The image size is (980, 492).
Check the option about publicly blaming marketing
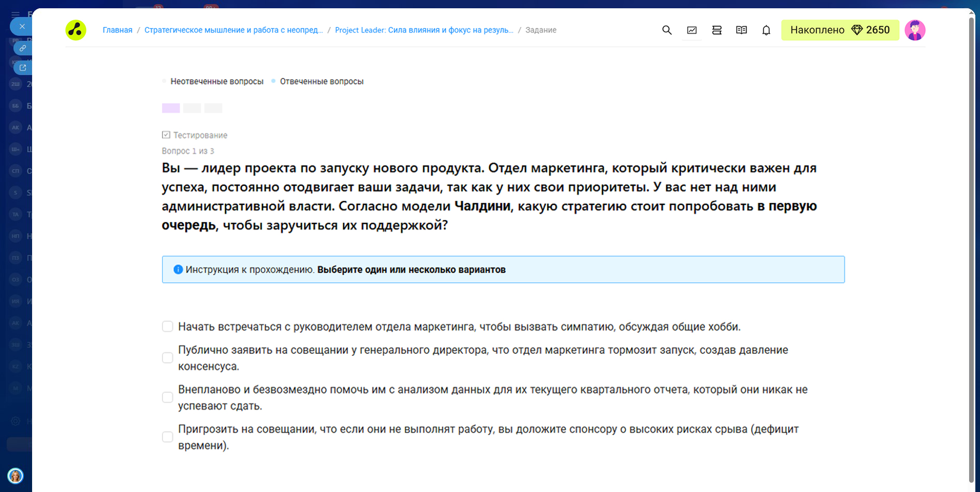coord(167,358)
